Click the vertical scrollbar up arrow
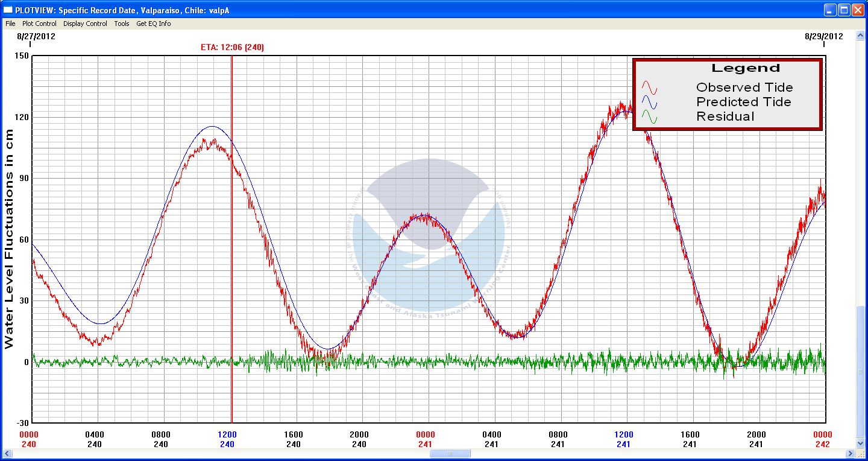868x461 pixels. [x=860, y=36]
